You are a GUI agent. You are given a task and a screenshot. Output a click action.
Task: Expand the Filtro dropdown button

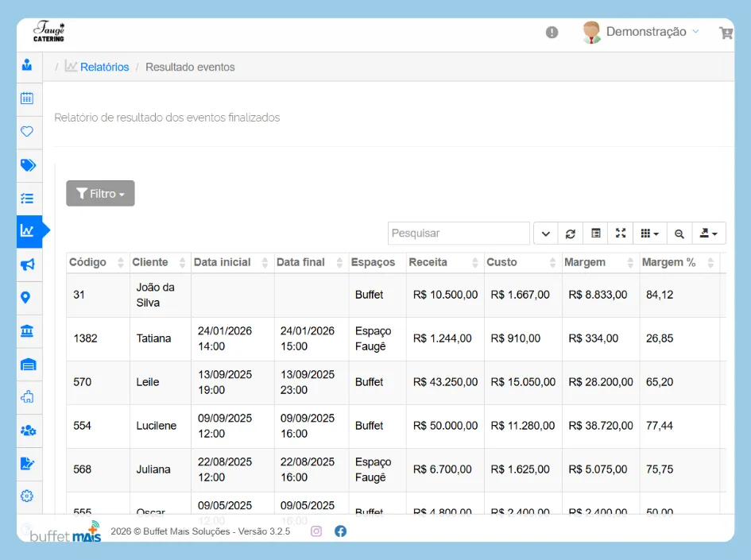100,194
